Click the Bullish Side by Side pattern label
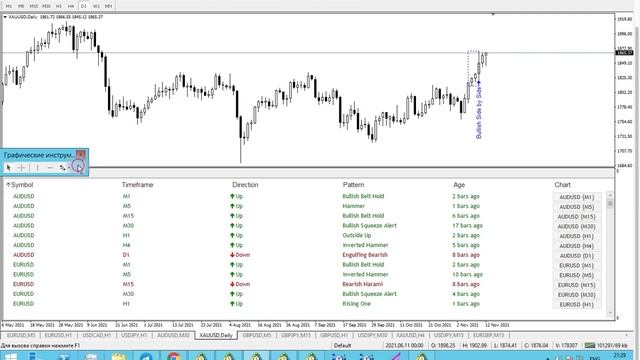 (x=479, y=112)
